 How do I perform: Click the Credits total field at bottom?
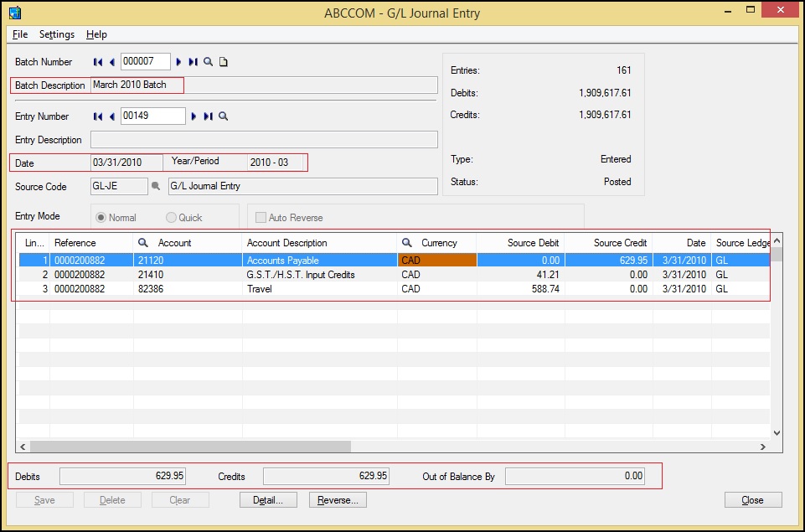click(326, 477)
